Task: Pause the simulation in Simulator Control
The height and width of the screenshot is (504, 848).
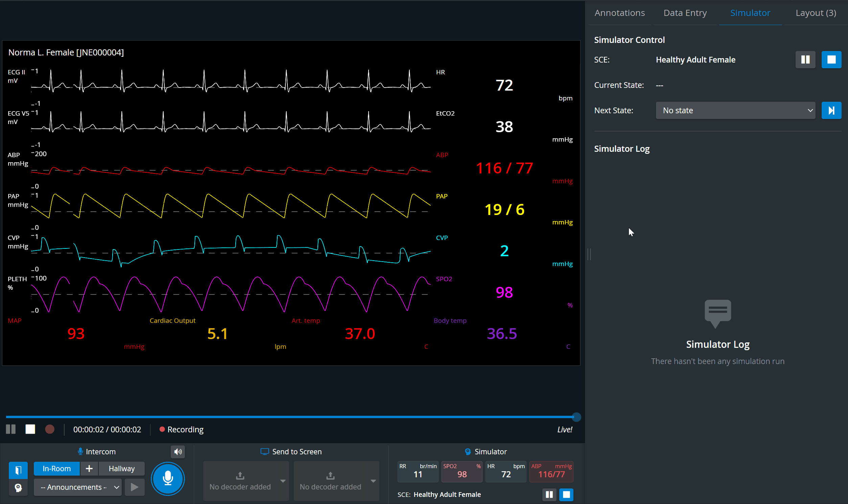Action: 805,60
